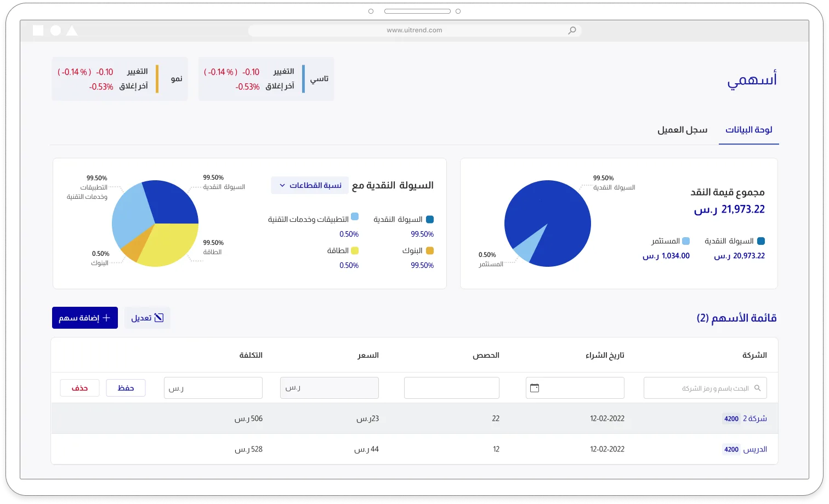829x504 pixels.
Task: Click the 506 ر.س cost cell
Action: [249, 419]
